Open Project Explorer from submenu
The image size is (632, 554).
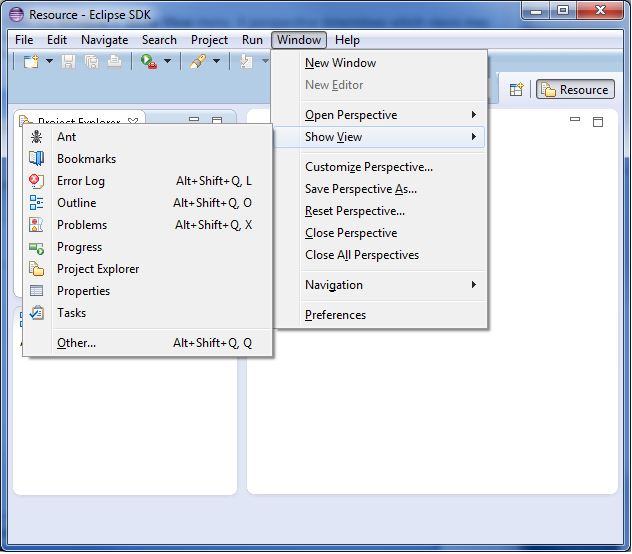(147, 269)
